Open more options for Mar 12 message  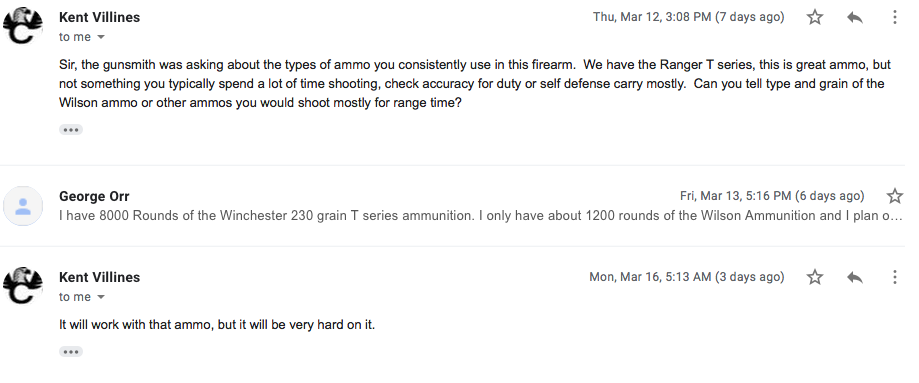coord(894,17)
